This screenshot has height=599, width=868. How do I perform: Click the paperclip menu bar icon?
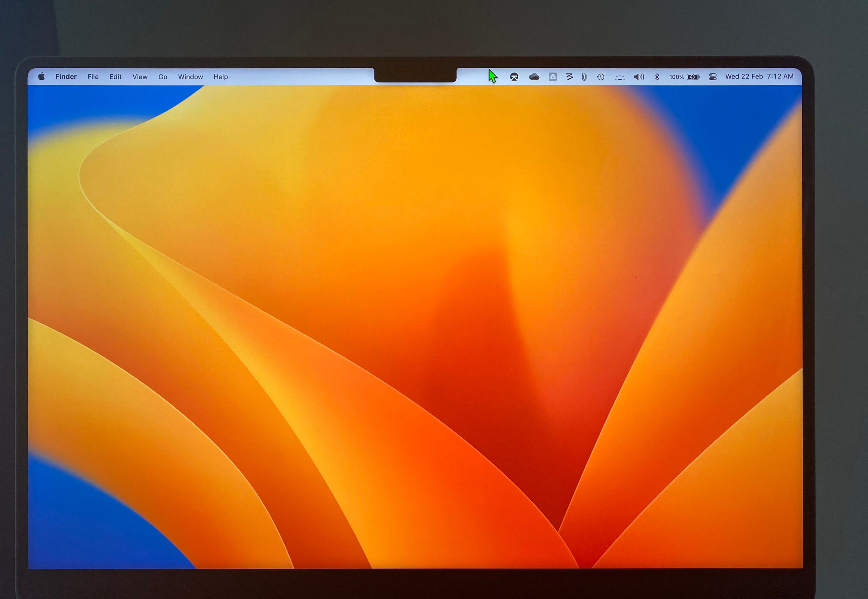tap(584, 77)
